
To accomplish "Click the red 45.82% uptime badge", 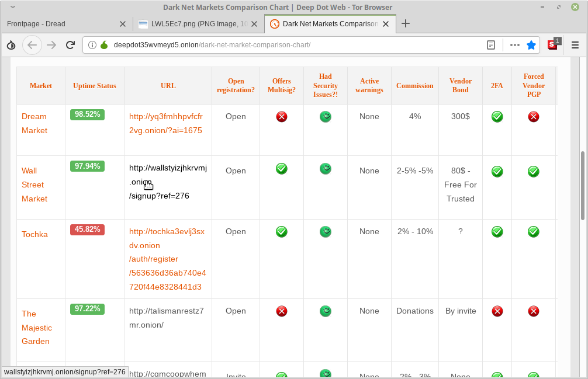I will click(x=87, y=229).
